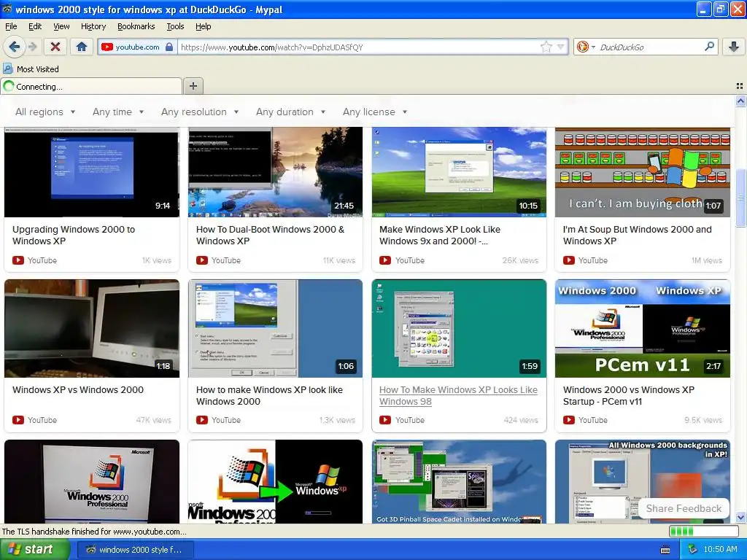
Task: Click the DuckDuckGo search engine icon
Action: pos(582,47)
